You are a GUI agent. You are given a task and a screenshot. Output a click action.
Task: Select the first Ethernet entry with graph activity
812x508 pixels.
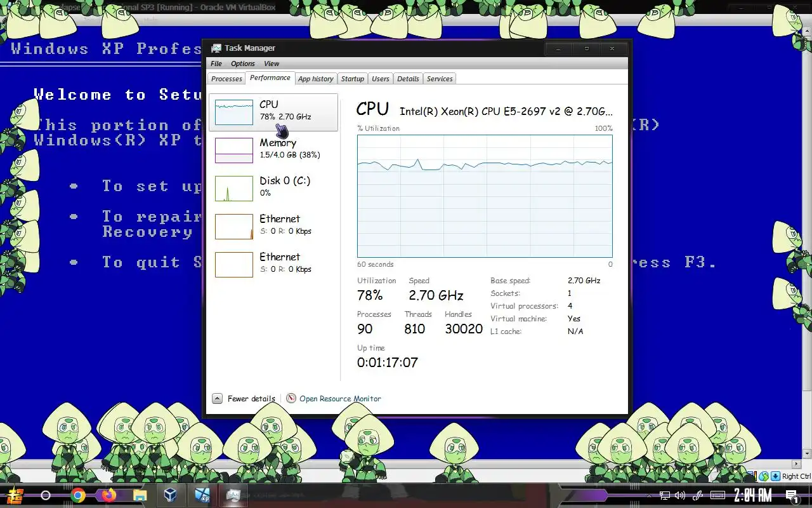click(273, 227)
